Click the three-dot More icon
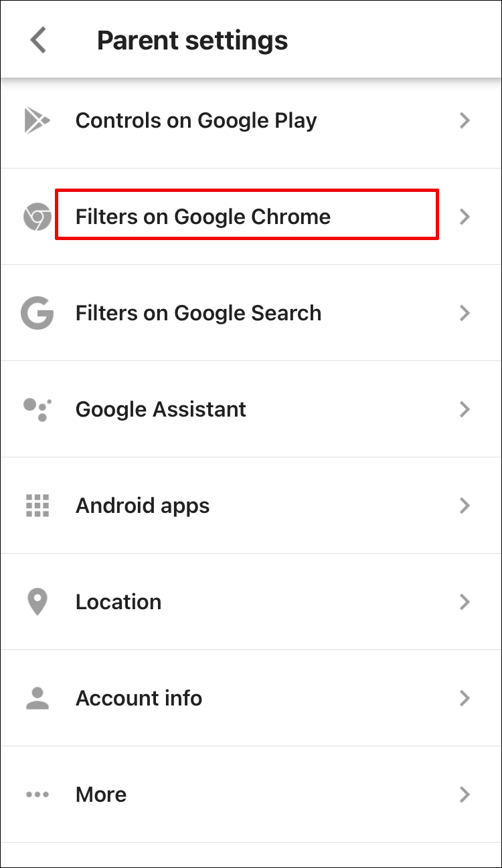The image size is (502, 868). click(x=37, y=794)
